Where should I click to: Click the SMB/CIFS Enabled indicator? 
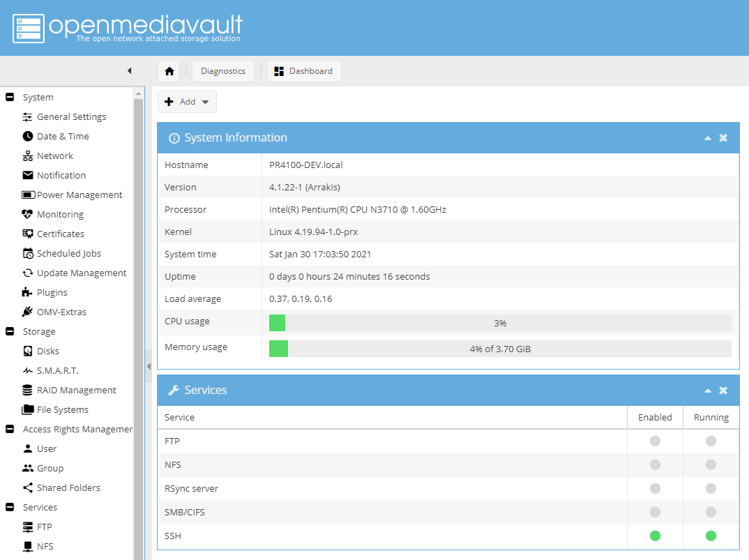pos(654,512)
